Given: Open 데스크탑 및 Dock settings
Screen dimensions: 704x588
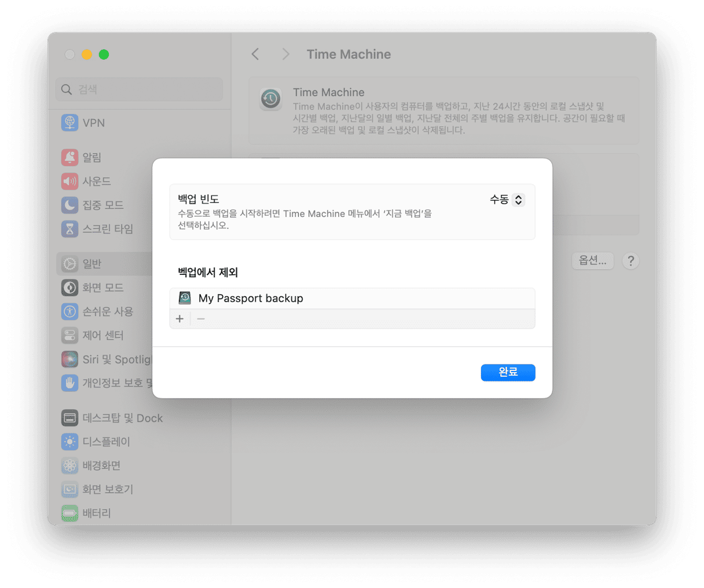Looking at the screenshot, I should click(x=122, y=418).
